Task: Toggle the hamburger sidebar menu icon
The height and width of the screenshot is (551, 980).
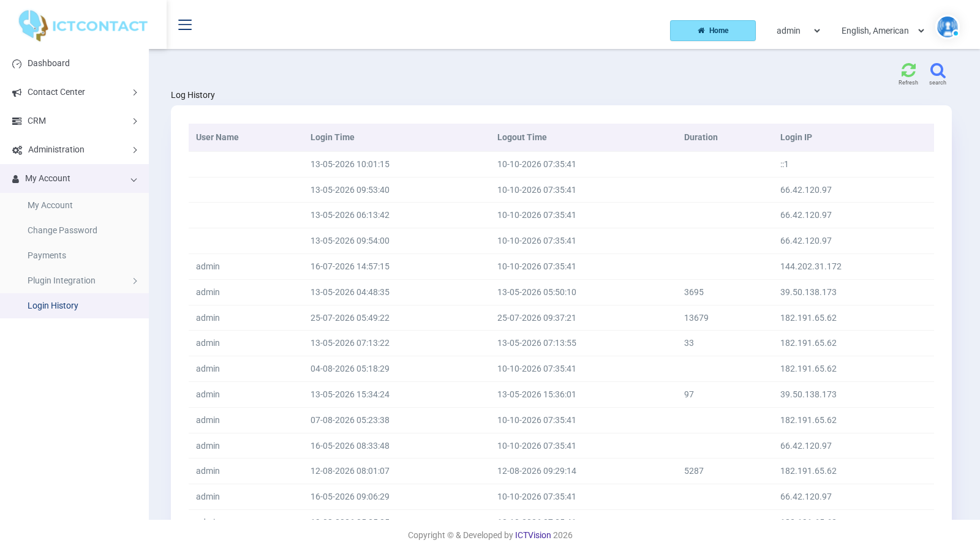Action: tap(185, 24)
